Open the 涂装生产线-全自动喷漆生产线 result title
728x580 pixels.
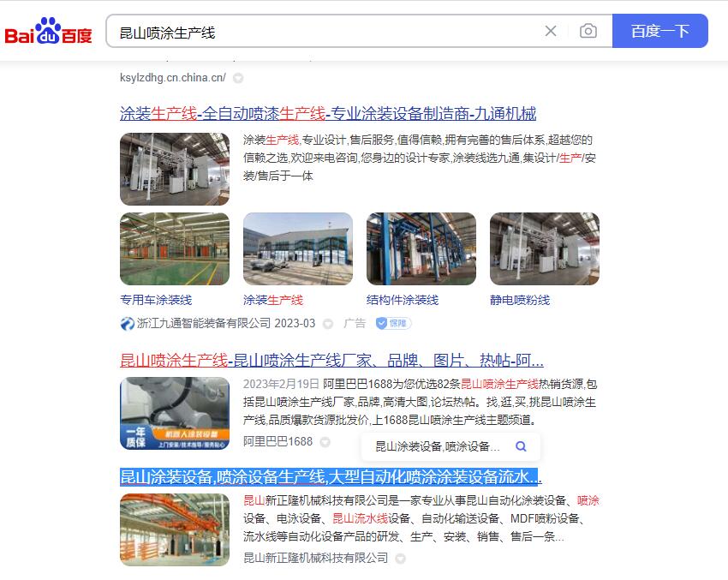[x=328, y=114]
